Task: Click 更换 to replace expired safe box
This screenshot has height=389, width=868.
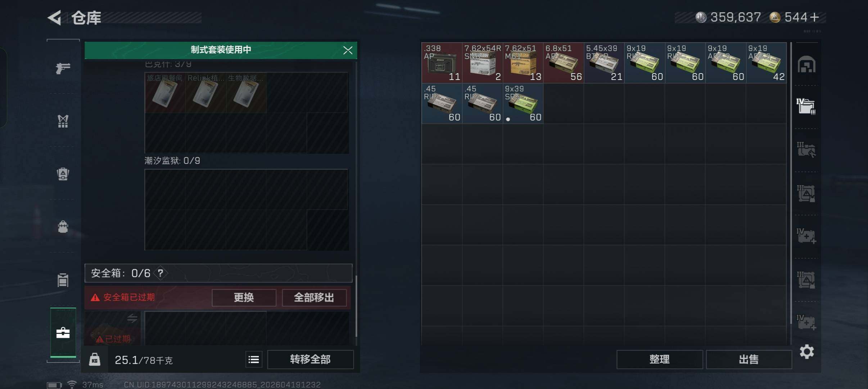Action: click(x=244, y=298)
